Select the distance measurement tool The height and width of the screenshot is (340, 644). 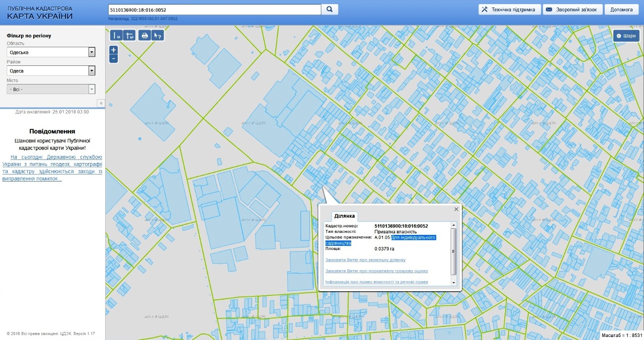click(116, 35)
